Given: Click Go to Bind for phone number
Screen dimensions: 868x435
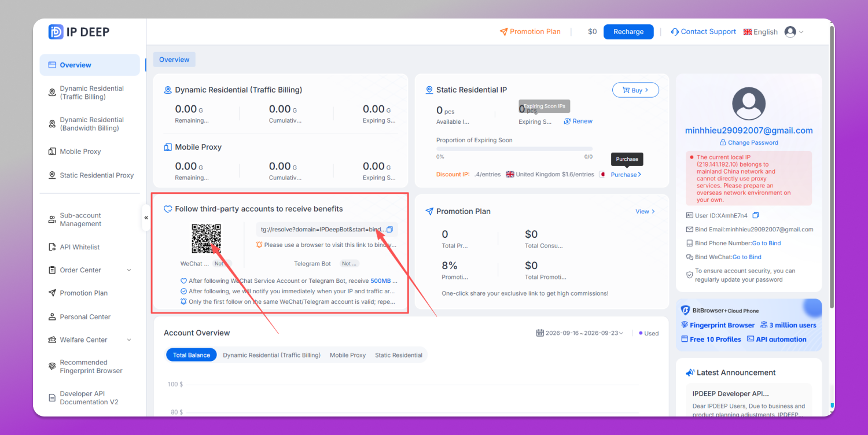Looking at the screenshot, I should 766,244.
